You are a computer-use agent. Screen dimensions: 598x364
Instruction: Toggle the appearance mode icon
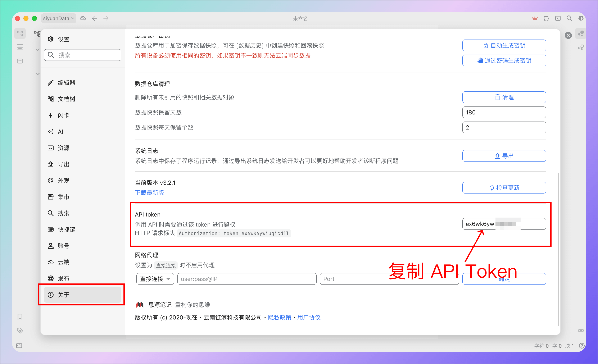tap(581, 18)
